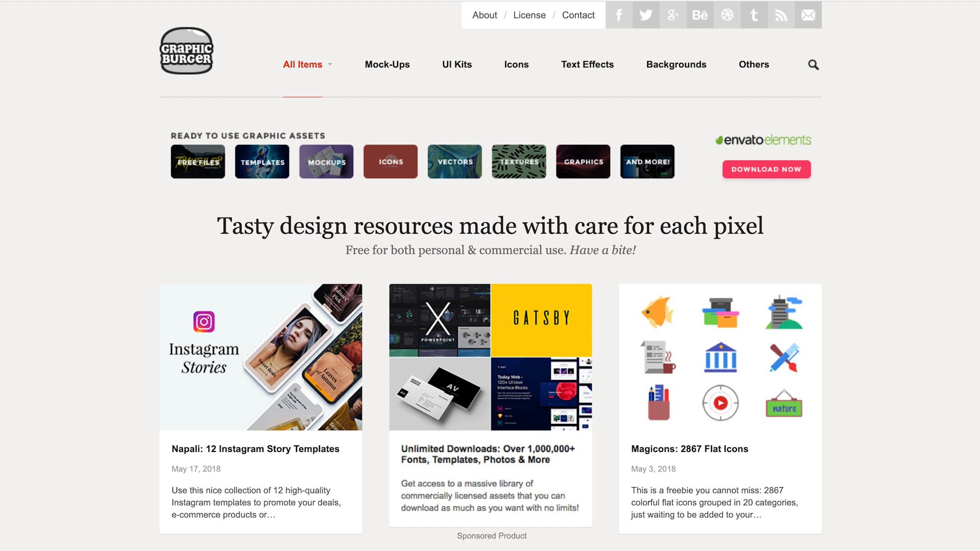The width and height of the screenshot is (980, 551).
Task: Open the Magicons flat icons preview image
Action: [x=720, y=357]
